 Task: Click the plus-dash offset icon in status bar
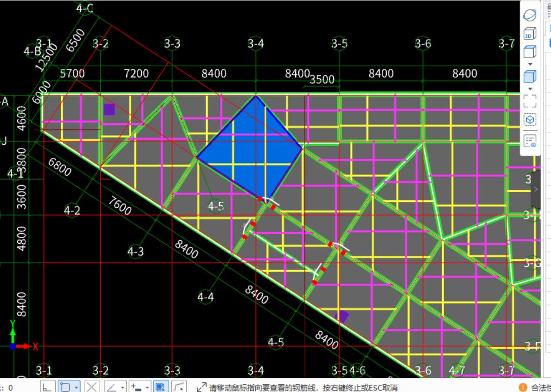pyautogui.click(x=136, y=387)
